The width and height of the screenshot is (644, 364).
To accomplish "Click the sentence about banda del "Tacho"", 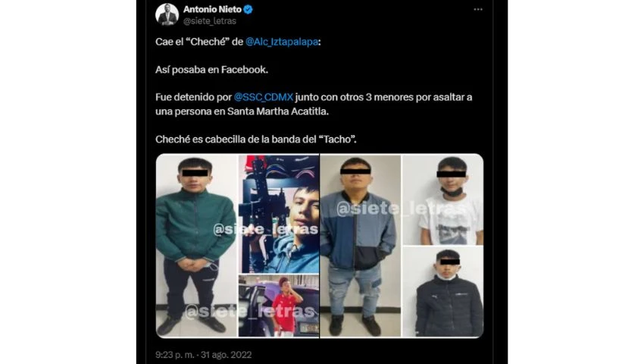I will click(256, 139).
